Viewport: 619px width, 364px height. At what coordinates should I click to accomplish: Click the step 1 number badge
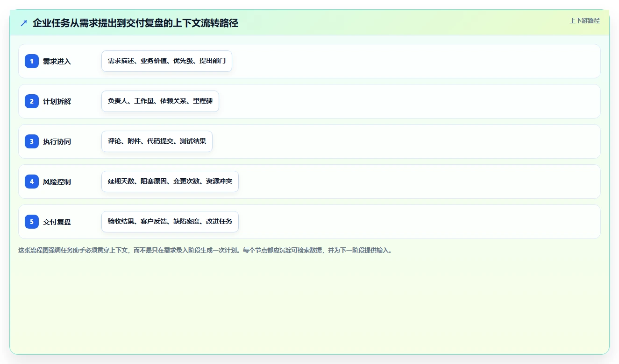[32, 61]
